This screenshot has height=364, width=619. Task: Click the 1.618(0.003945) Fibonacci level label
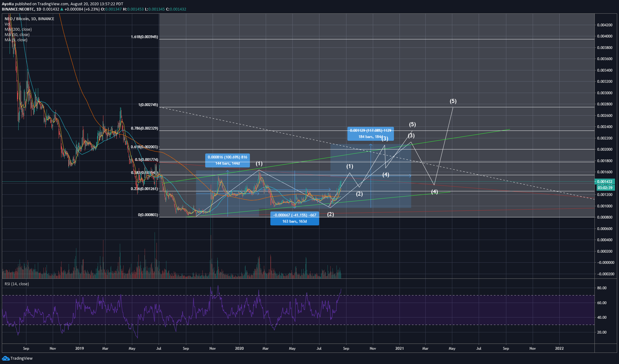click(x=144, y=37)
